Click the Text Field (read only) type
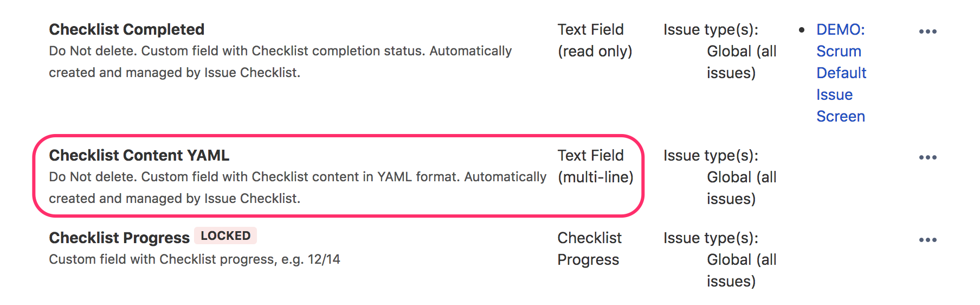Screen dimensions: 980x305 [x=594, y=40]
